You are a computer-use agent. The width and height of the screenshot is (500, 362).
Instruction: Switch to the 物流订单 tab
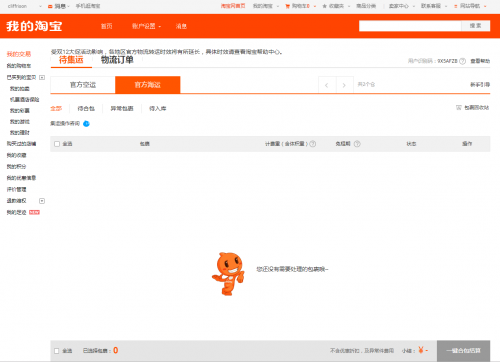117,60
